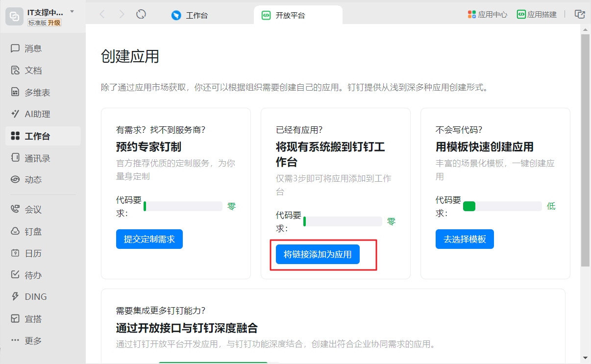Image resolution: width=591 pixels, height=364 pixels.
Task: Go back using left arrow
Action: pos(102,15)
